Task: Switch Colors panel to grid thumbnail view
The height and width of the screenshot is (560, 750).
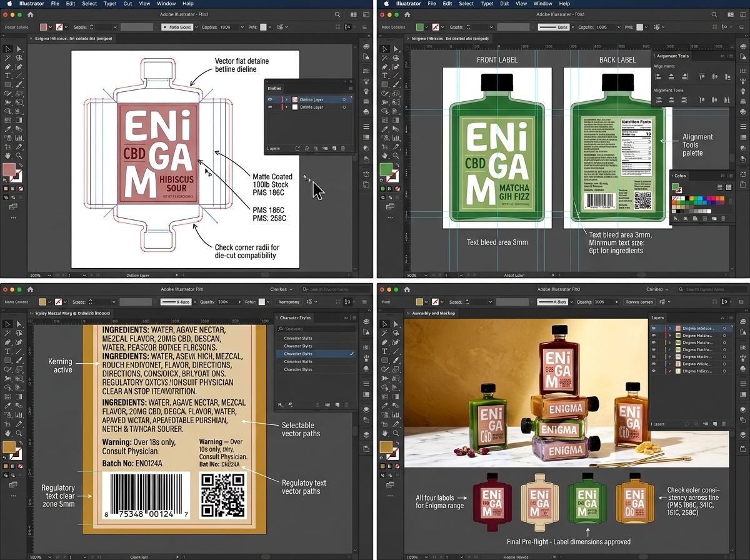Action: [729, 187]
